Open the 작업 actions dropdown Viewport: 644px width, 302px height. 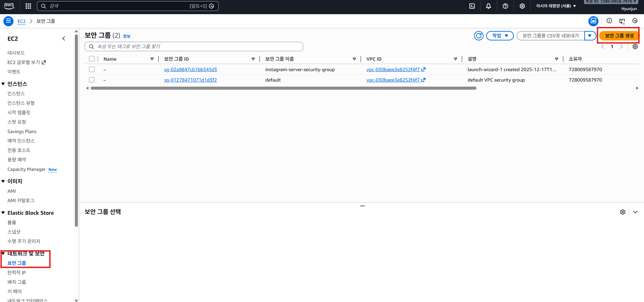click(x=500, y=36)
